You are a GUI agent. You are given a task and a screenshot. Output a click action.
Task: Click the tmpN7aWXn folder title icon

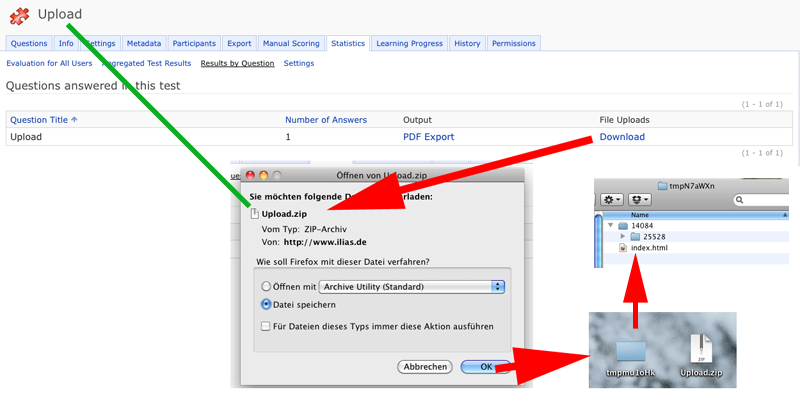(662, 186)
